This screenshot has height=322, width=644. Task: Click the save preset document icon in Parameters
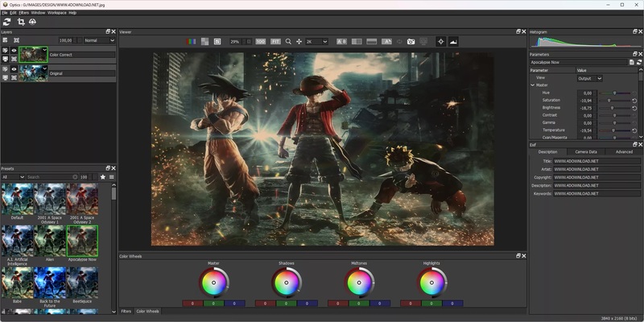coord(632,63)
